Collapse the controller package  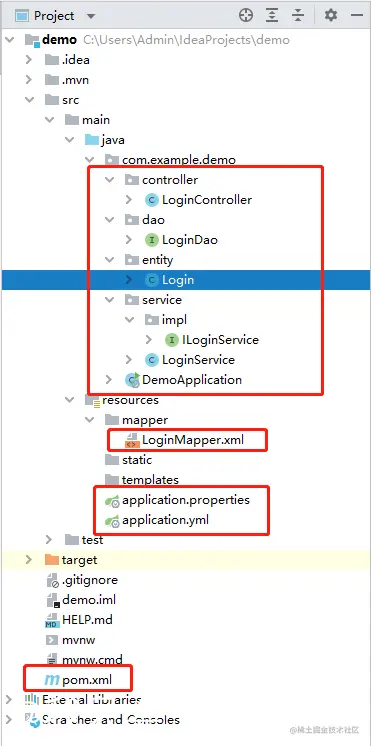click(x=109, y=180)
